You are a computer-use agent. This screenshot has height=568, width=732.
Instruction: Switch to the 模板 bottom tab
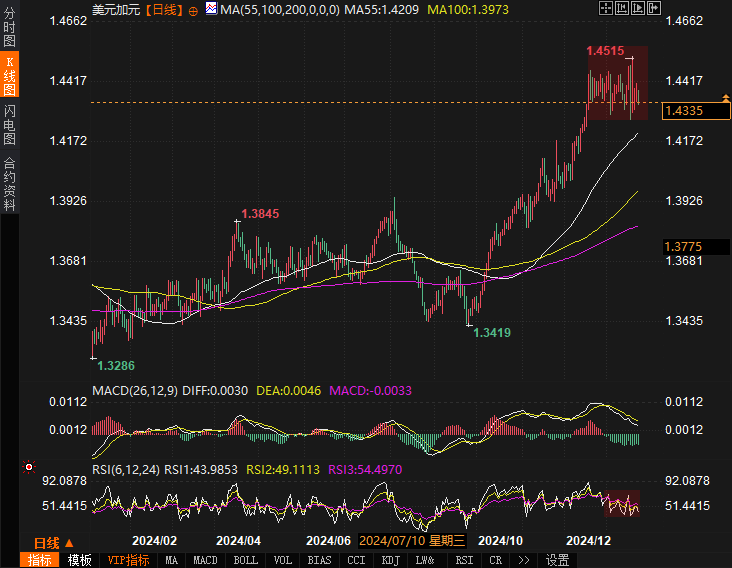79,560
